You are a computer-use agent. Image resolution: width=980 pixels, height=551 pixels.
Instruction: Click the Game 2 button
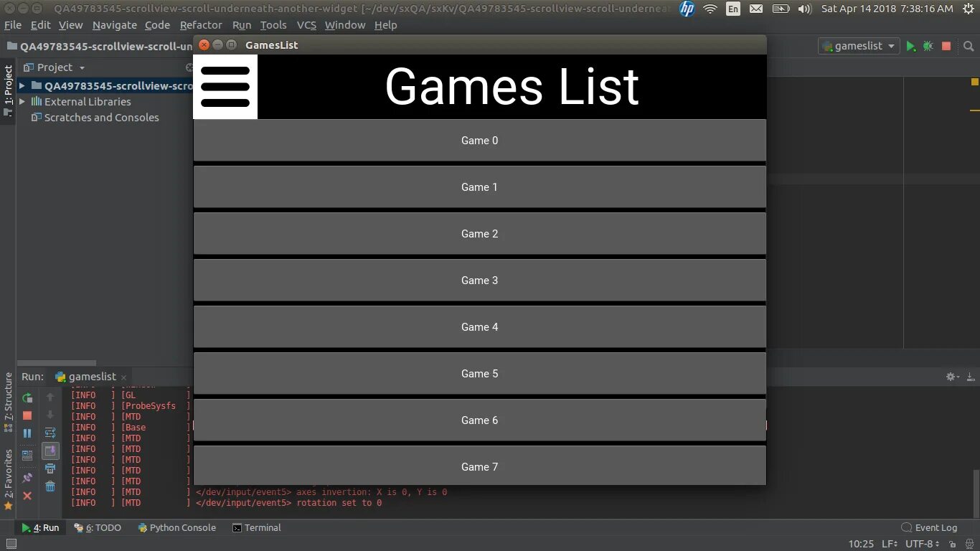point(479,234)
